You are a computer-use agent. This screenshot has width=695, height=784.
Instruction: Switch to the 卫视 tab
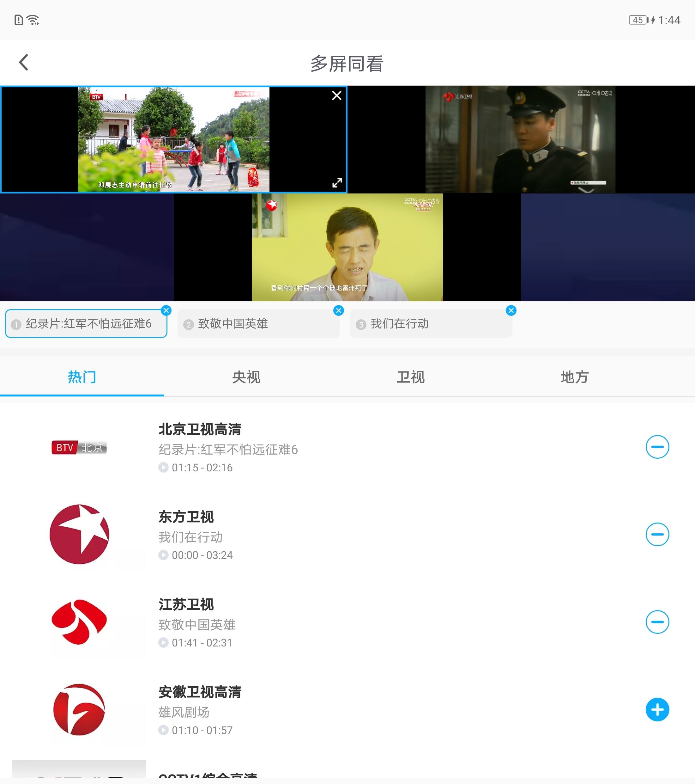410,377
